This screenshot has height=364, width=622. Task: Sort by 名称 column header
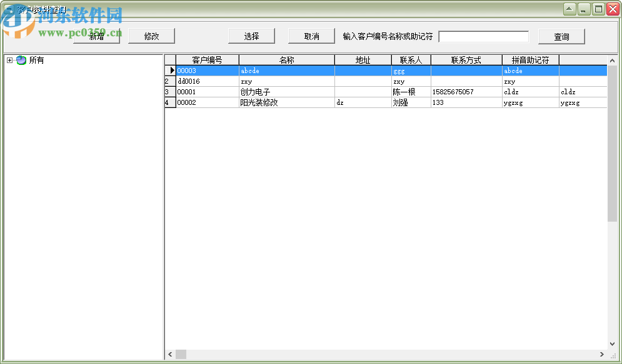[287, 60]
